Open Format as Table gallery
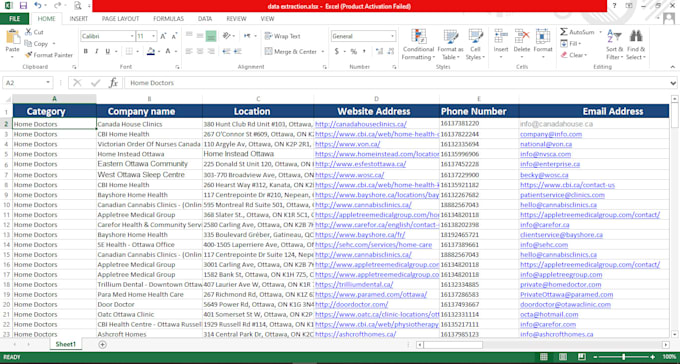680x364 pixels. 451,45
